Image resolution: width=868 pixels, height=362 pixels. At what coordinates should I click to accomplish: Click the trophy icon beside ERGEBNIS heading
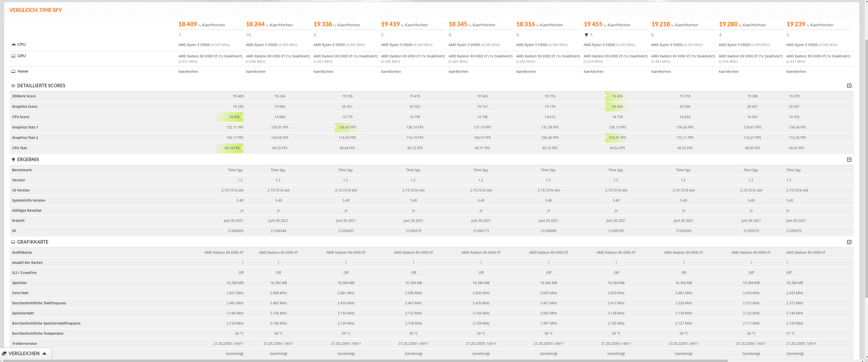click(x=13, y=159)
